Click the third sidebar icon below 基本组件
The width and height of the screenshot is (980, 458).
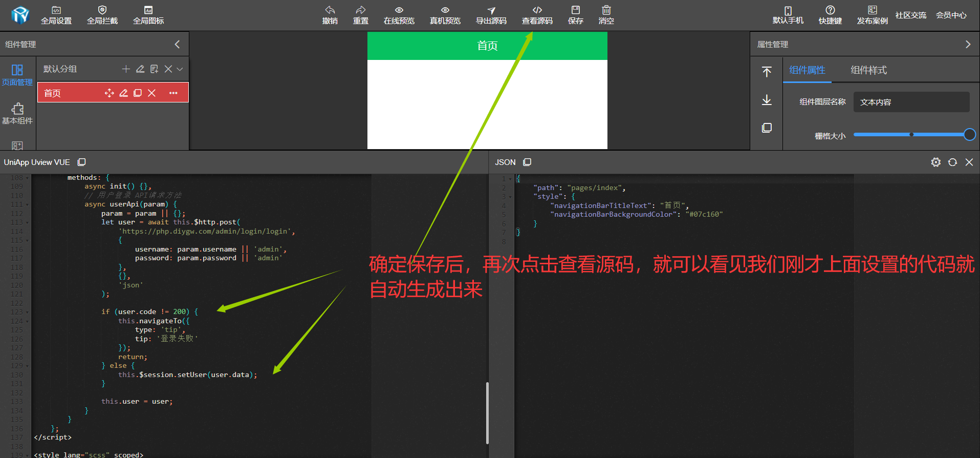point(17,146)
